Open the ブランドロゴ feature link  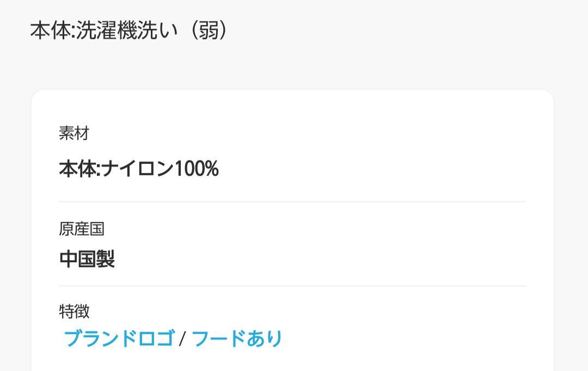click(x=119, y=338)
